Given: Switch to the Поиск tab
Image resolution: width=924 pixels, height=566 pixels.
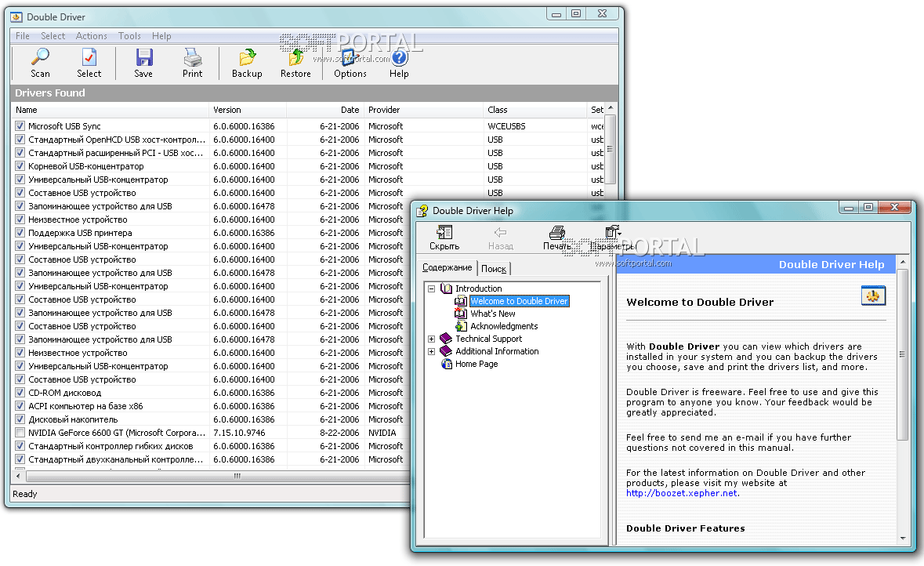Looking at the screenshot, I should 494,269.
